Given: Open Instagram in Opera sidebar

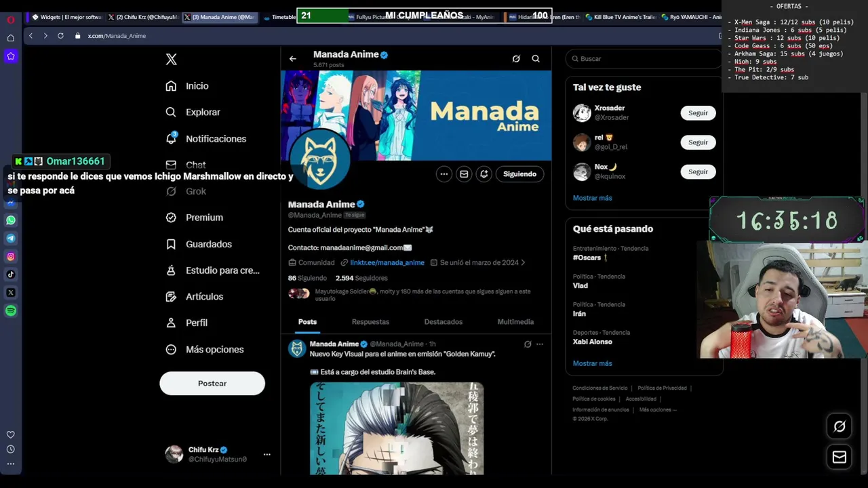Looking at the screenshot, I should [11, 257].
